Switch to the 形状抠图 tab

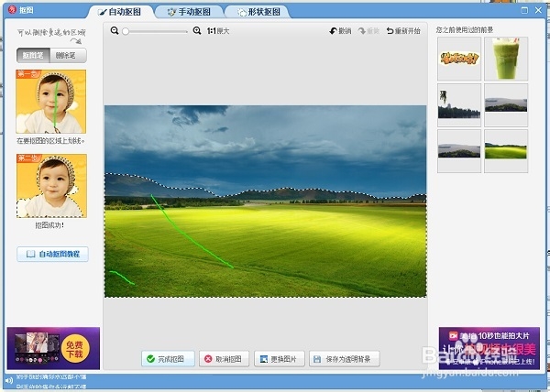tap(258, 12)
